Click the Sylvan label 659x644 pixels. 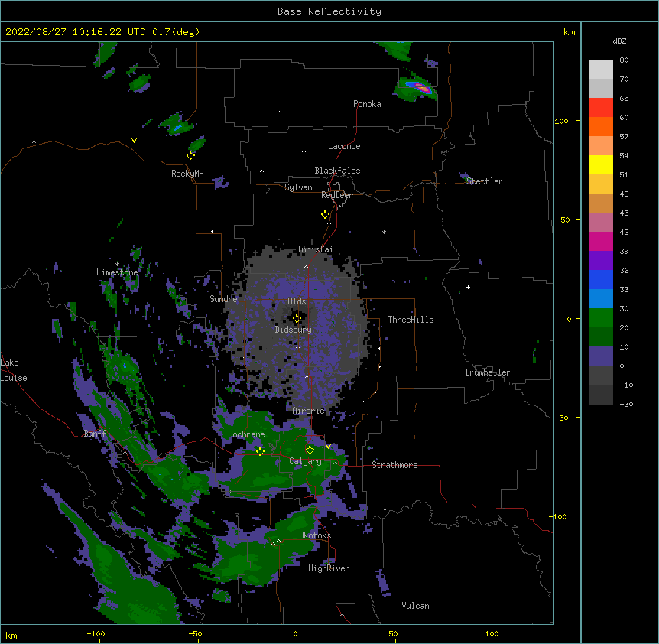298,187
